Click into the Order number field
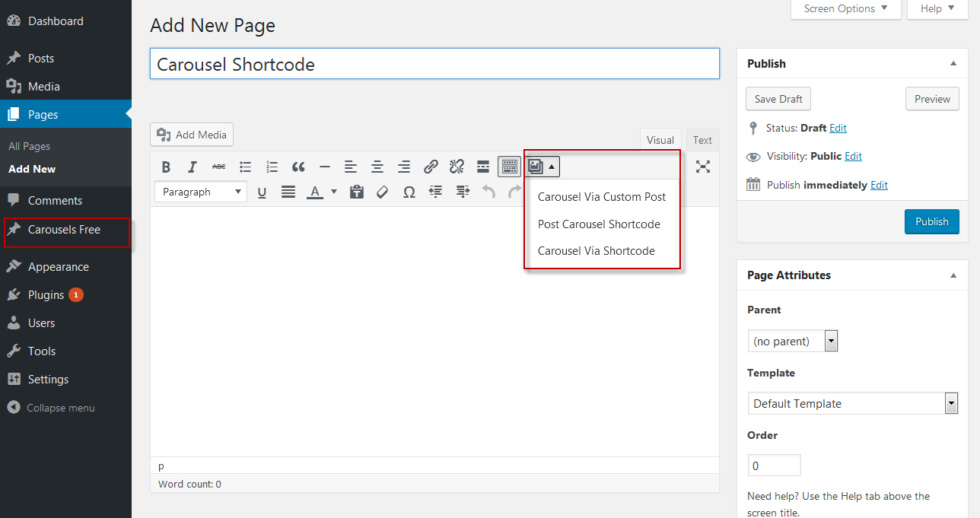The height and width of the screenshot is (518, 980). 775,466
